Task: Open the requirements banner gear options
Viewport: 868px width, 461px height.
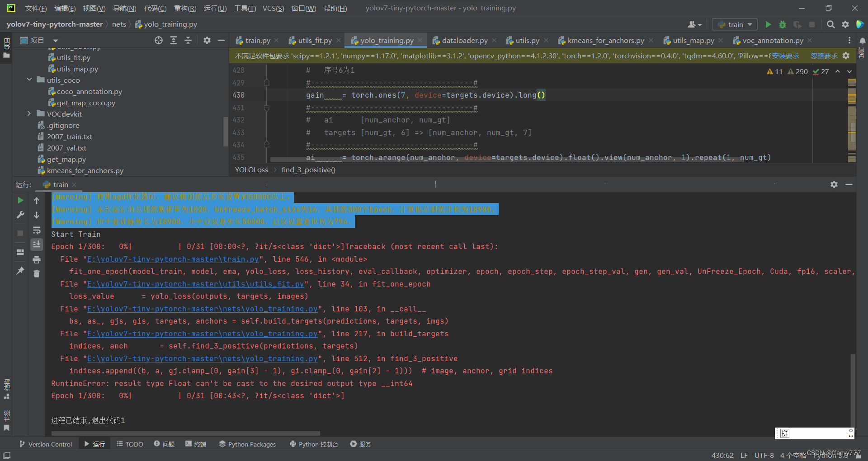Action: tap(846, 56)
